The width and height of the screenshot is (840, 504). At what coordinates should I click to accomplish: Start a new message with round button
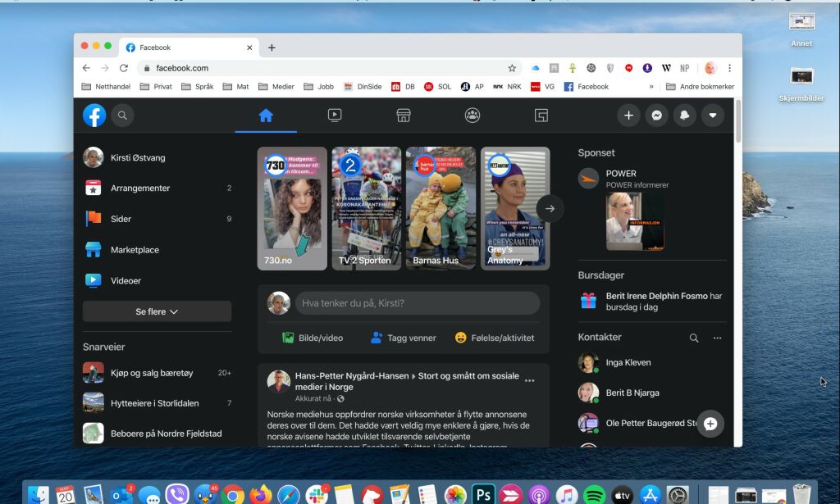pos(710,424)
